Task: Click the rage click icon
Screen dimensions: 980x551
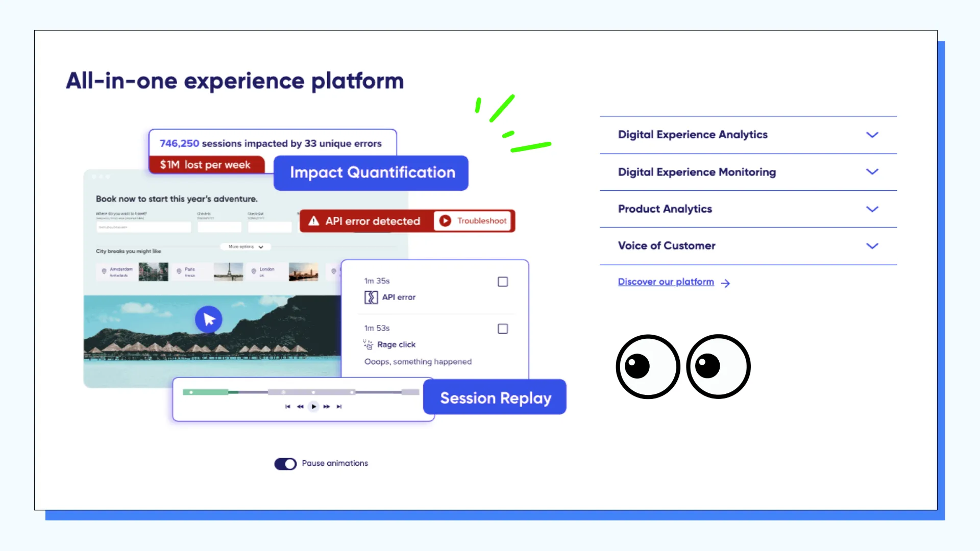Action: click(367, 344)
